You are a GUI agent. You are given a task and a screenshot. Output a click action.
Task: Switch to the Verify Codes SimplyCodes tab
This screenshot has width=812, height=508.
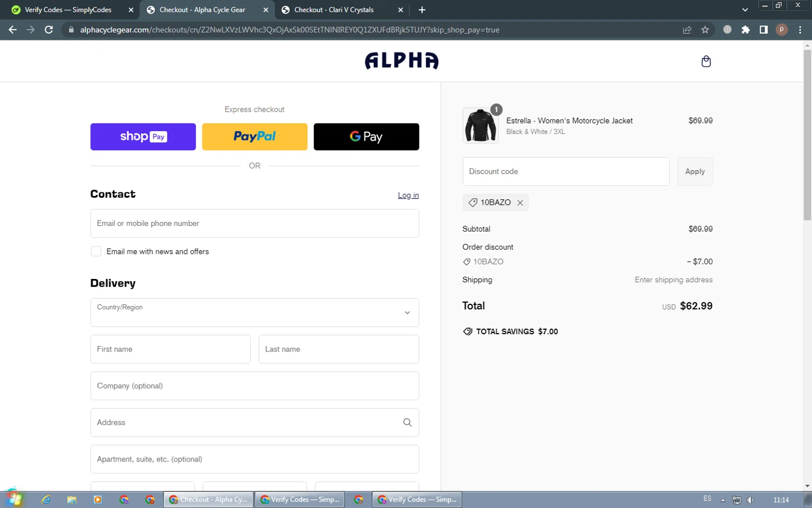coord(69,10)
